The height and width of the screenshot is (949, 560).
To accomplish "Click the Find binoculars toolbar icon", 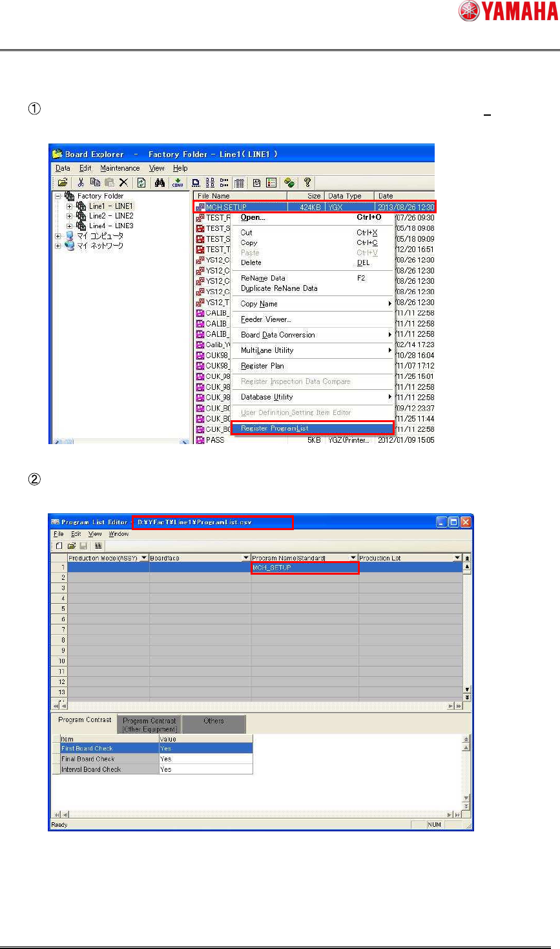I will [160, 183].
